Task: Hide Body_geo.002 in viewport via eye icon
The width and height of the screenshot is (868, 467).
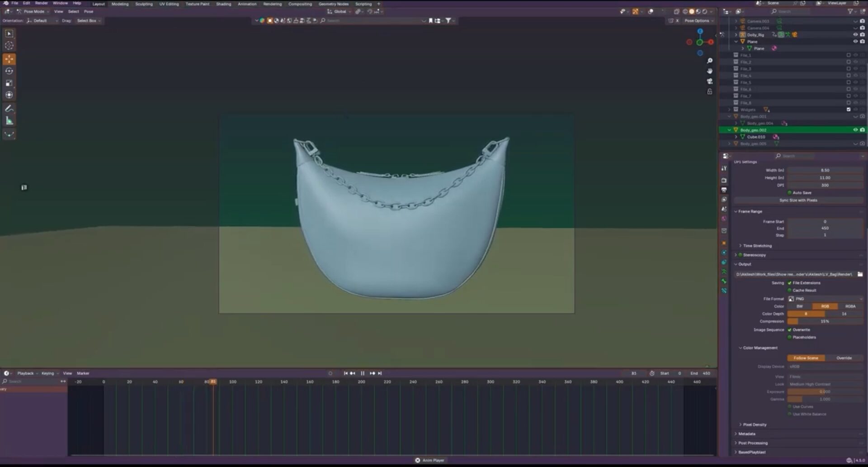Action: (855, 130)
